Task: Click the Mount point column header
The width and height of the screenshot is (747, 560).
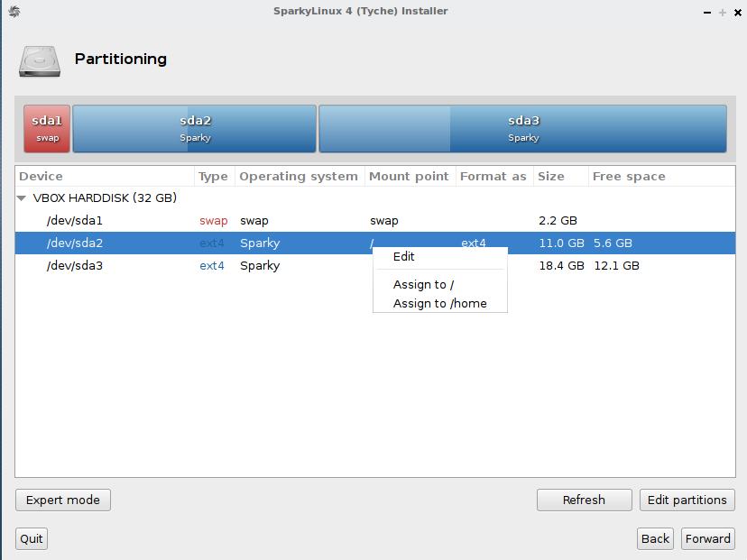Action: [410, 176]
